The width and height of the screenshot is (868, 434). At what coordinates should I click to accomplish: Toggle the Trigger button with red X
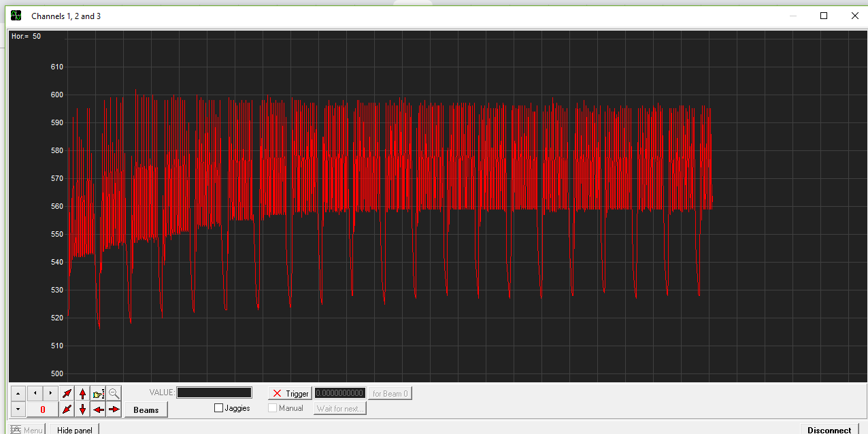pyautogui.click(x=290, y=393)
